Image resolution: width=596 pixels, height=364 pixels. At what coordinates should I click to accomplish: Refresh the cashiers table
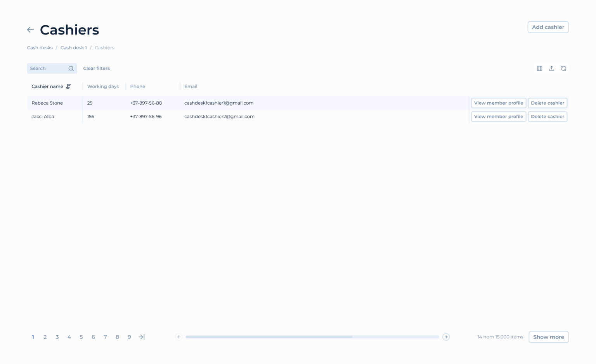pos(563,69)
